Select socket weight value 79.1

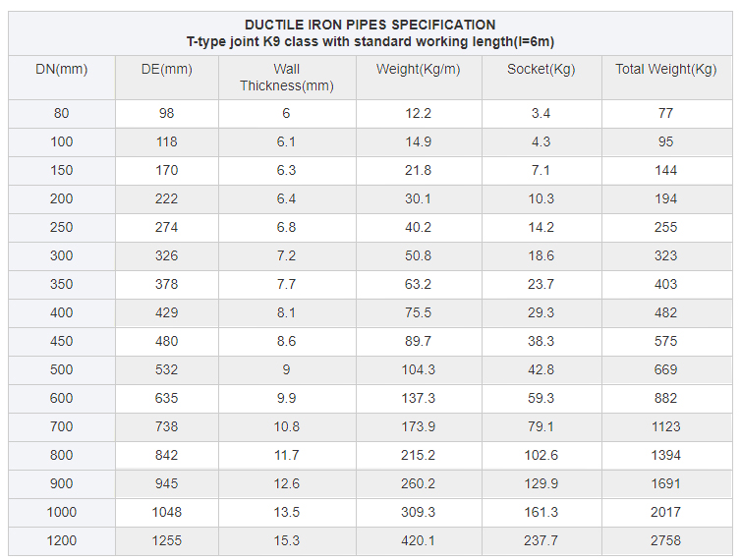[x=541, y=426]
